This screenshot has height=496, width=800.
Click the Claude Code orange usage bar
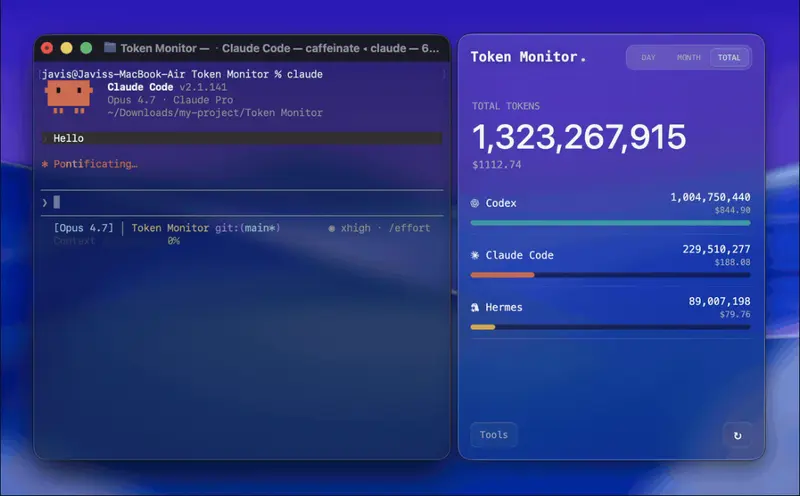coord(502,275)
